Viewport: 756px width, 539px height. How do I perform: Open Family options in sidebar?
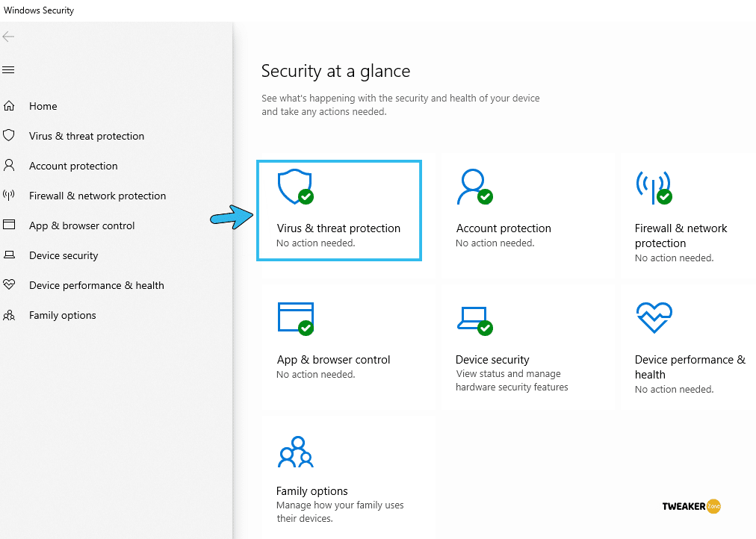(x=62, y=315)
